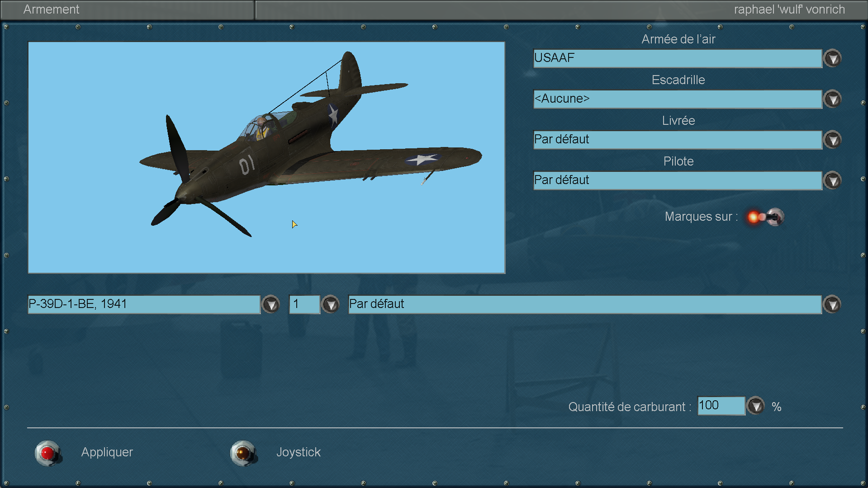Expand the Livrée dropdown arrow
Viewport: 868px width, 488px height.
832,140
